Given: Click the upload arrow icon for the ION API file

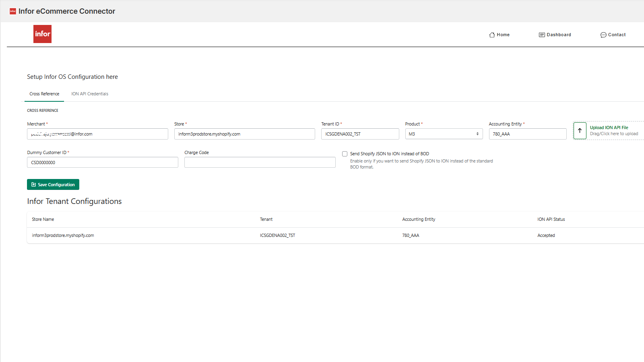Looking at the screenshot, I should [x=580, y=131].
